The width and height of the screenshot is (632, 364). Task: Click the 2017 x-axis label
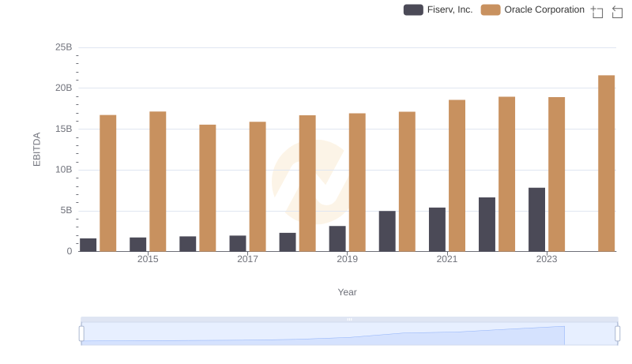point(247,259)
